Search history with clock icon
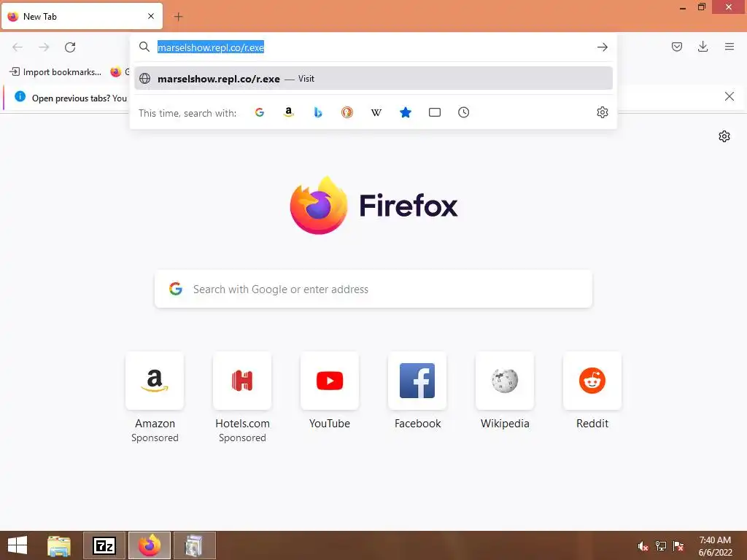Viewport: 747px width, 560px height. (x=463, y=112)
